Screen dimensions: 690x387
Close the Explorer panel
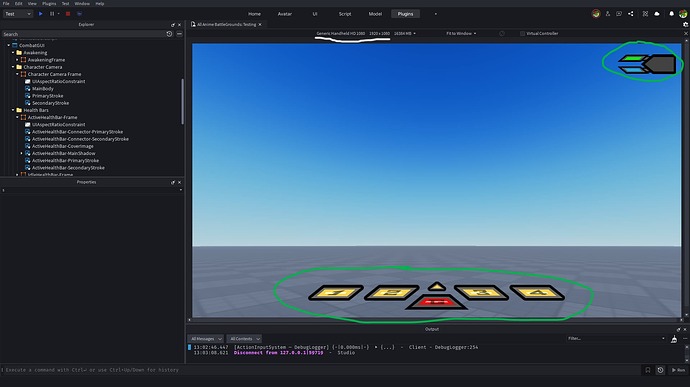pos(180,25)
